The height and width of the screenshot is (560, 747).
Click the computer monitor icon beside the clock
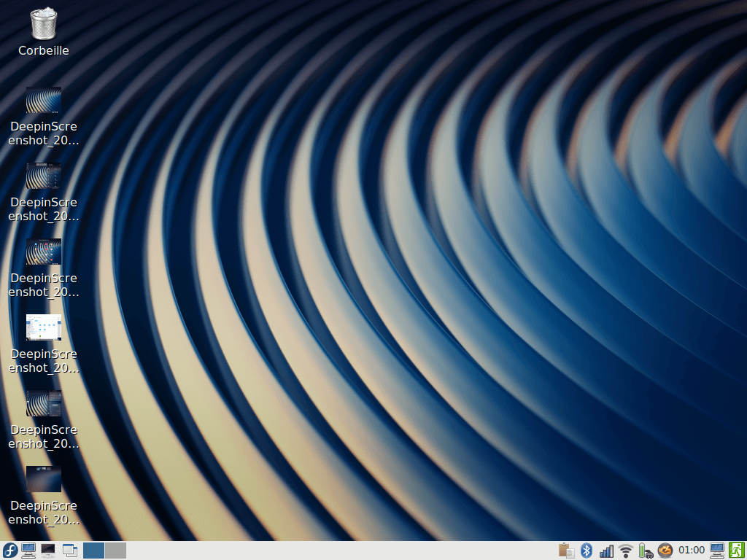(x=717, y=551)
